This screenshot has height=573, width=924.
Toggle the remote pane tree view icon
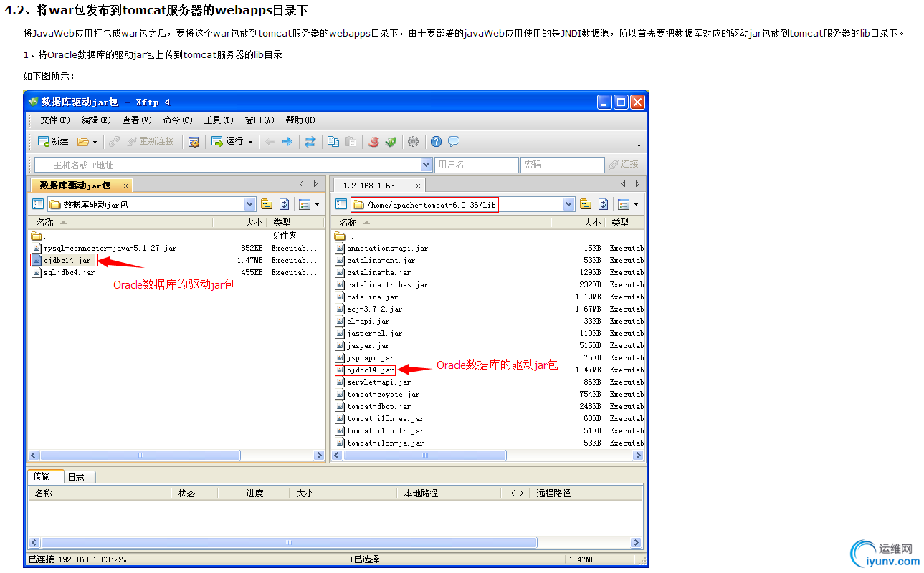341,204
